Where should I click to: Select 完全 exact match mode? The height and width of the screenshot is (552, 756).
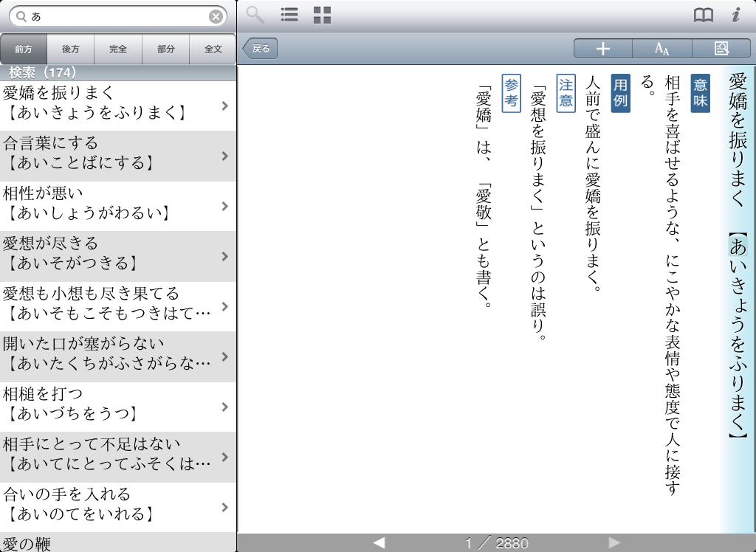click(118, 49)
